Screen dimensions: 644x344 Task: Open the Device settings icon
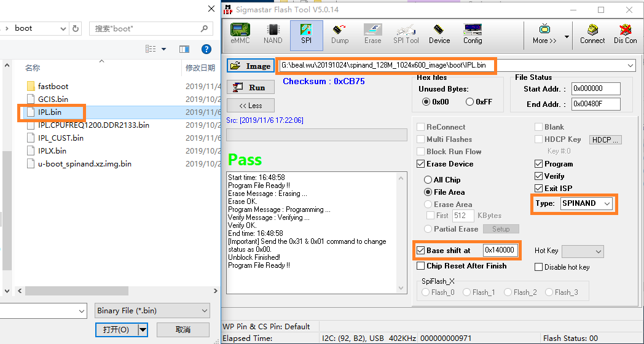coord(439,34)
